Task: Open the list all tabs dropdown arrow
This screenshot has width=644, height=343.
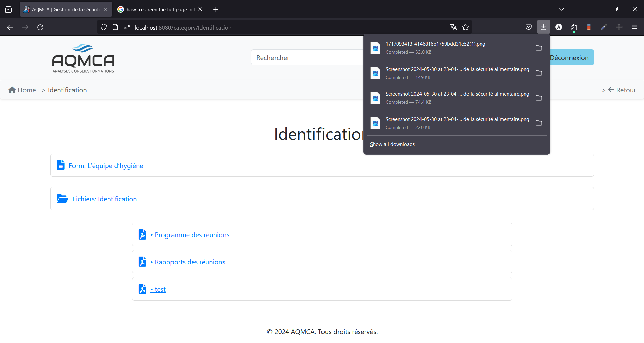Action: [562, 9]
